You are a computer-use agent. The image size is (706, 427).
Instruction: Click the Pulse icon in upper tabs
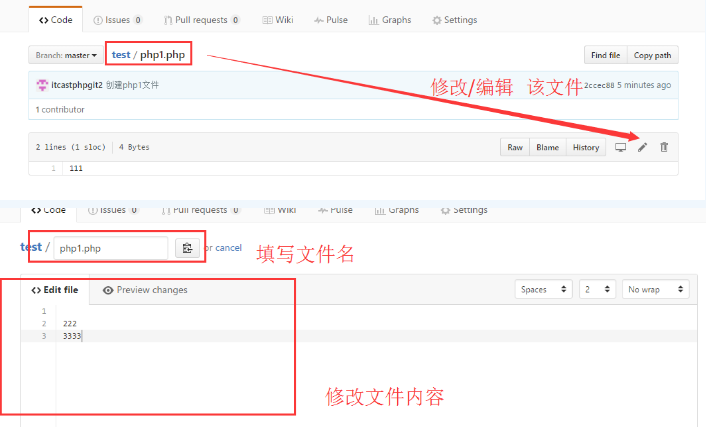point(319,20)
